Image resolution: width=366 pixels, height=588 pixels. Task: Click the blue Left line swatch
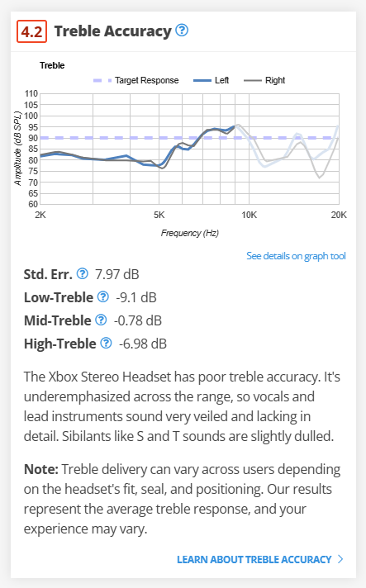tap(202, 80)
